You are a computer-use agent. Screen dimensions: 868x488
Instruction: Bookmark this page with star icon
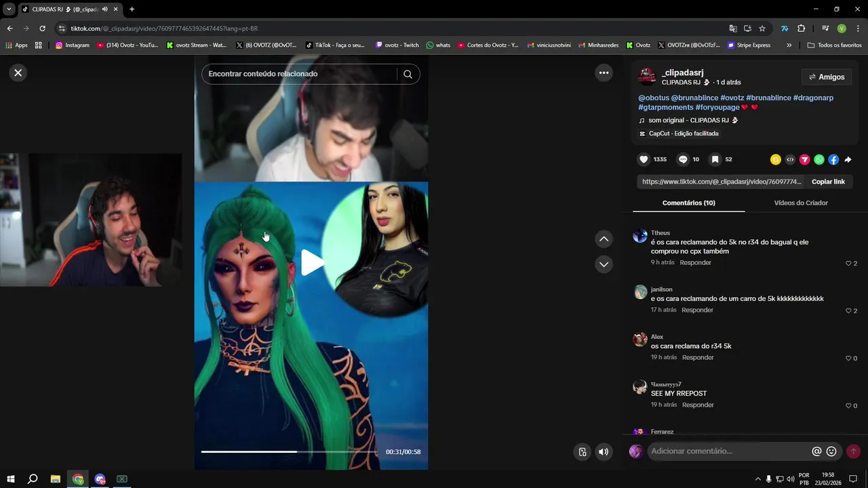(762, 28)
